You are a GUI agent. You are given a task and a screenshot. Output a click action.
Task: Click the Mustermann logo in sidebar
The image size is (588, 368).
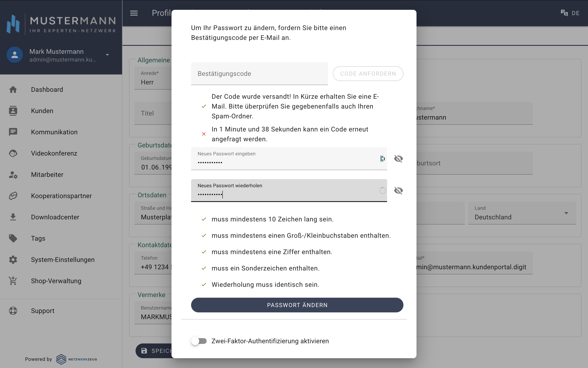[x=61, y=24]
